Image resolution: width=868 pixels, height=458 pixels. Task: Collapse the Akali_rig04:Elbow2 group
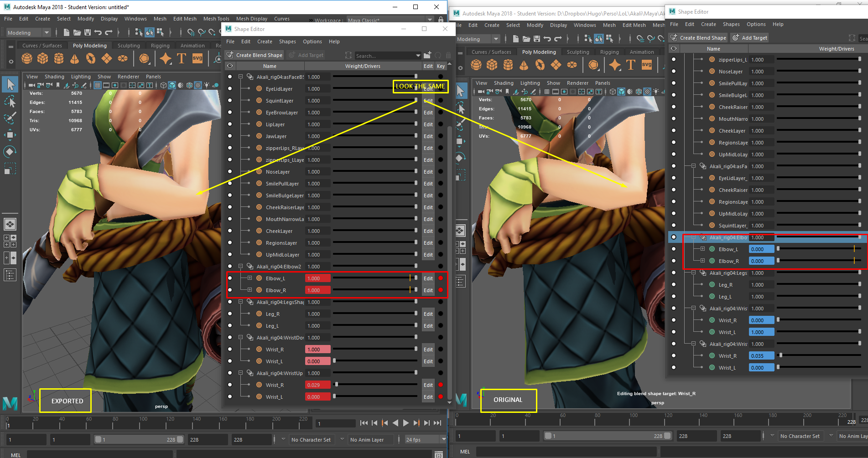[x=240, y=266]
